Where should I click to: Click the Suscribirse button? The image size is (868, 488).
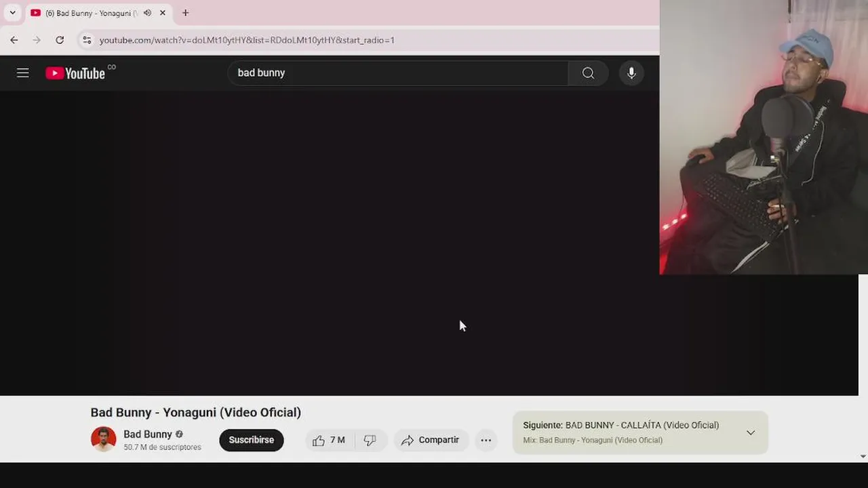[252, 440]
